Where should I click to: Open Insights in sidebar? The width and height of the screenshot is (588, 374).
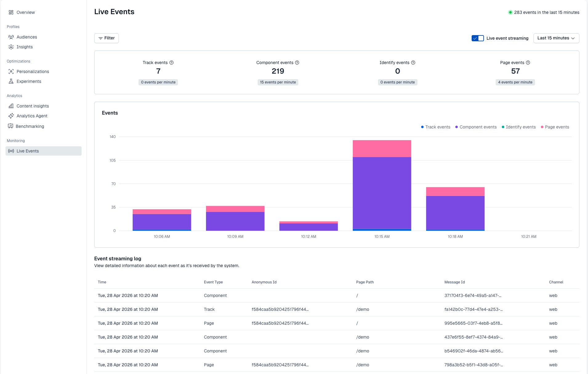point(43,47)
